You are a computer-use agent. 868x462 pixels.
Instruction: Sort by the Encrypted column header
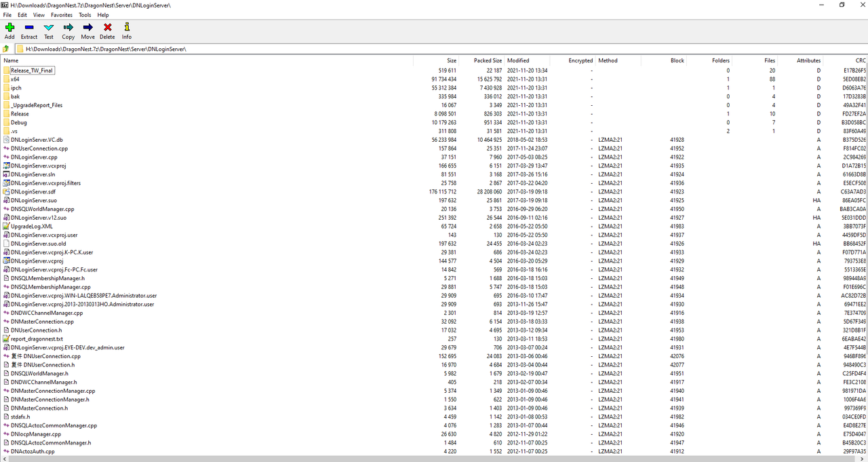coord(580,60)
